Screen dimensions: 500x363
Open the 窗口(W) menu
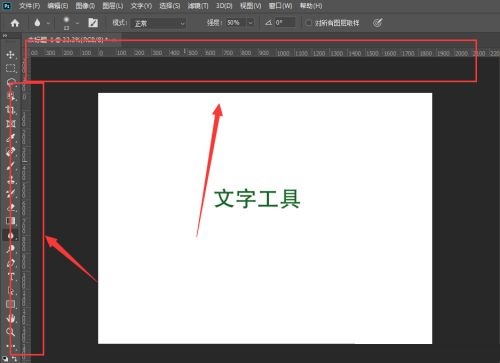point(280,6)
